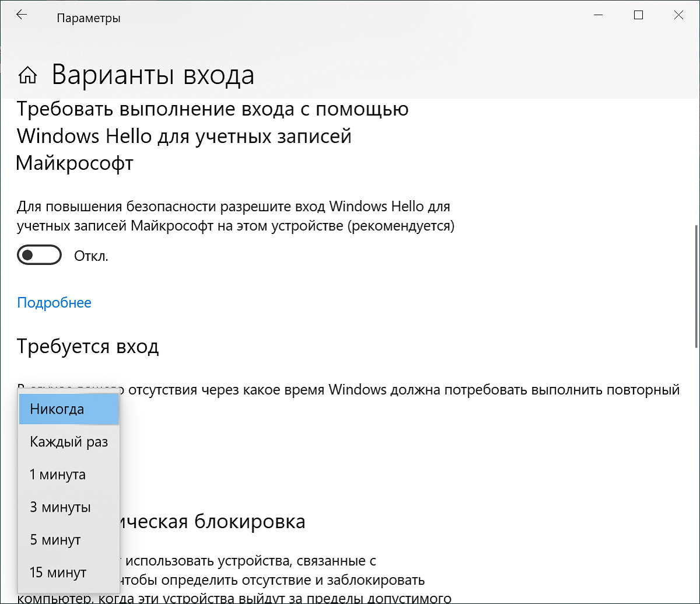Select Никогда in the dropdown list
The width and height of the screenshot is (700, 604).
[x=69, y=409]
